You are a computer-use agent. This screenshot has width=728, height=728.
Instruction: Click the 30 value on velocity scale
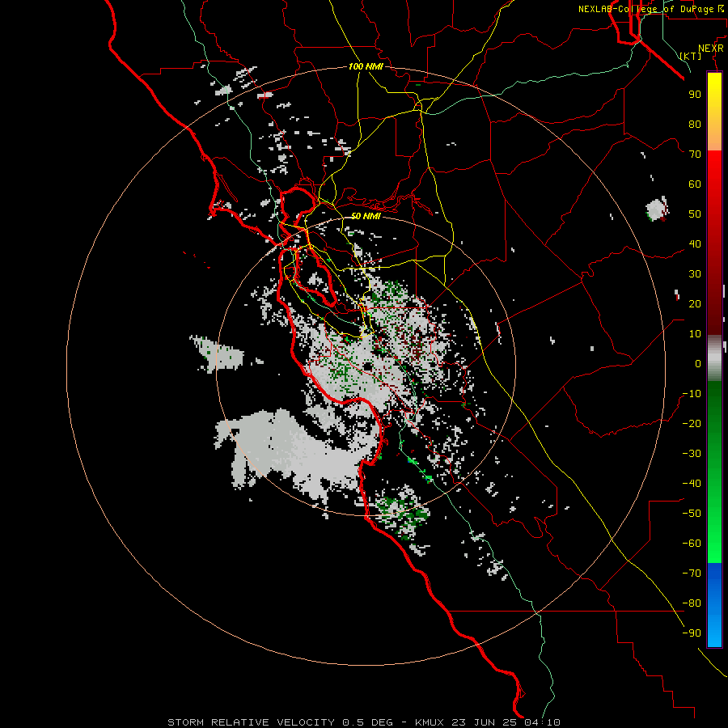click(695, 274)
